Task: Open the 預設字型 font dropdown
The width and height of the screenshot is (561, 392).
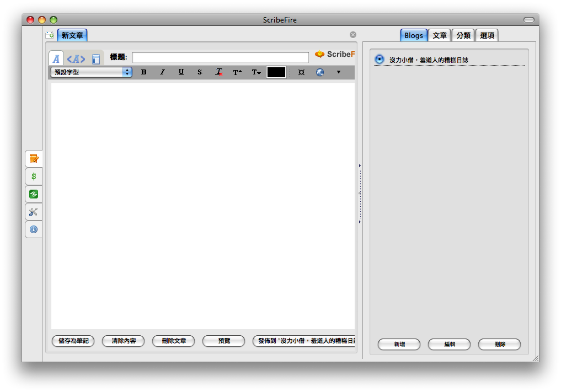Action: coord(92,72)
